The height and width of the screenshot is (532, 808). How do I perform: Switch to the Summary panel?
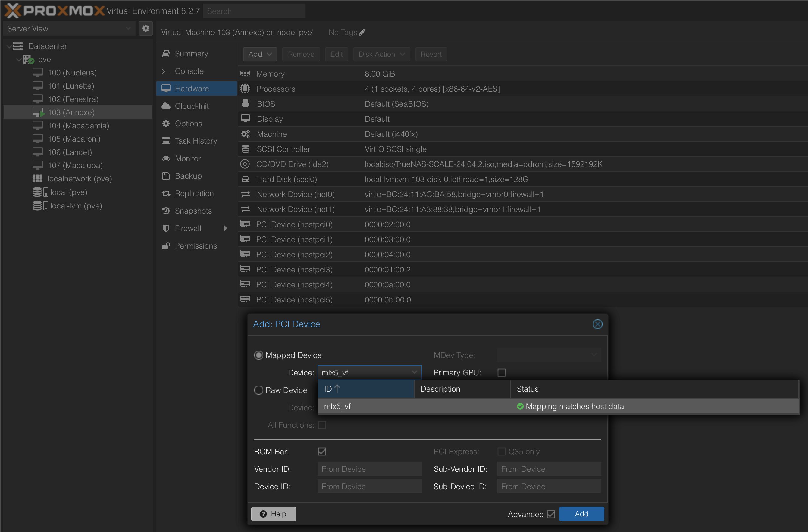click(191, 53)
